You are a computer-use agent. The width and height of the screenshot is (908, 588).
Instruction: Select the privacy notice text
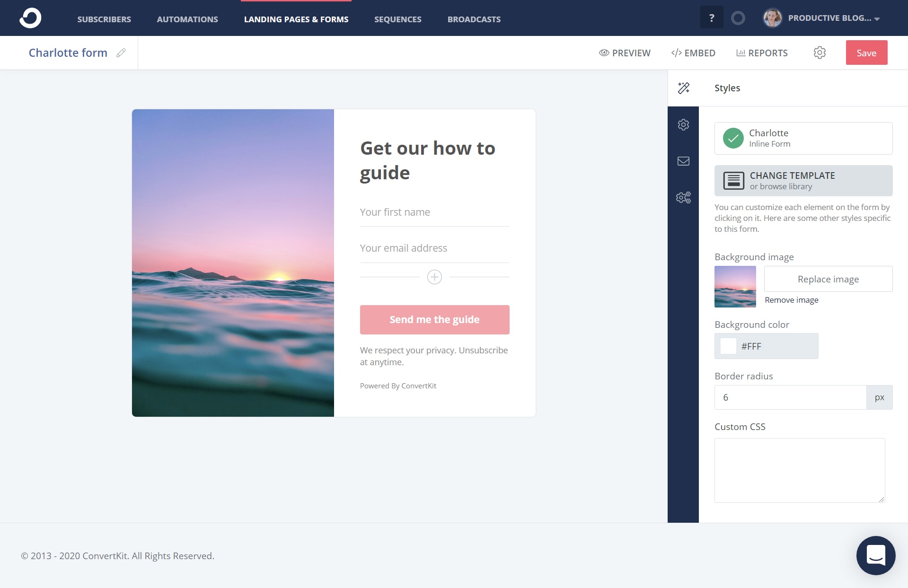434,356
